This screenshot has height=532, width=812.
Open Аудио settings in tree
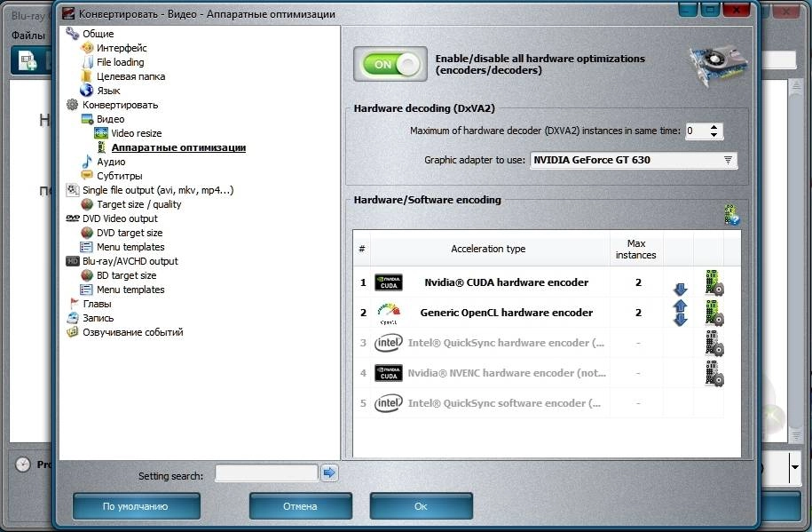(111, 162)
